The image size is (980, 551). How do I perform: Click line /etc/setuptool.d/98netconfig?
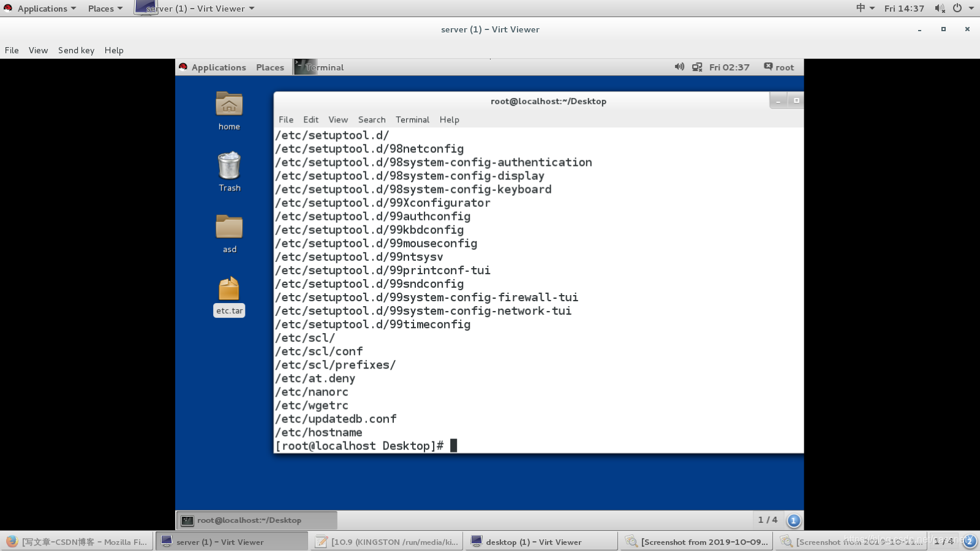coord(369,149)
